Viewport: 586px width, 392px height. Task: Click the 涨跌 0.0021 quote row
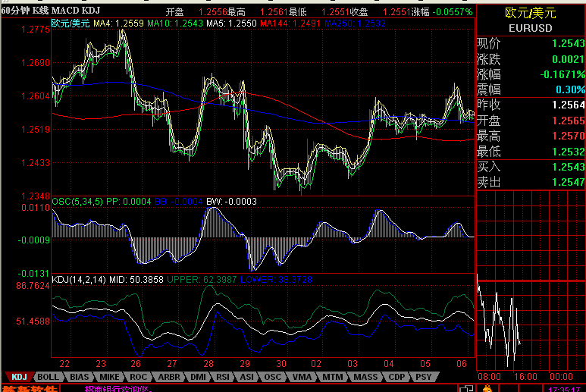click(531, 59)
